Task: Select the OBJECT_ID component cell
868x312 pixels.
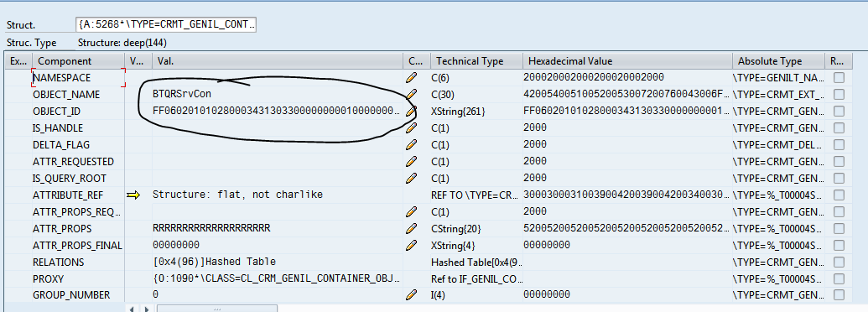Action: pos(78,112)
